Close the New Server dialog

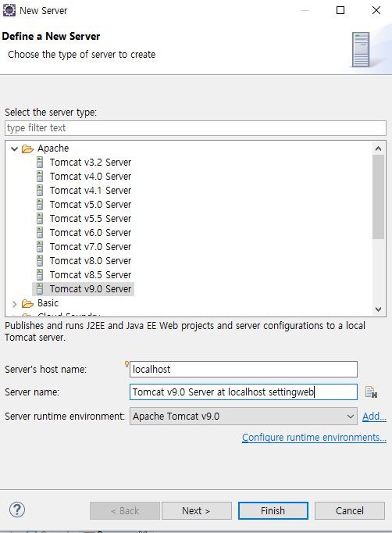[x=376, y=10]
